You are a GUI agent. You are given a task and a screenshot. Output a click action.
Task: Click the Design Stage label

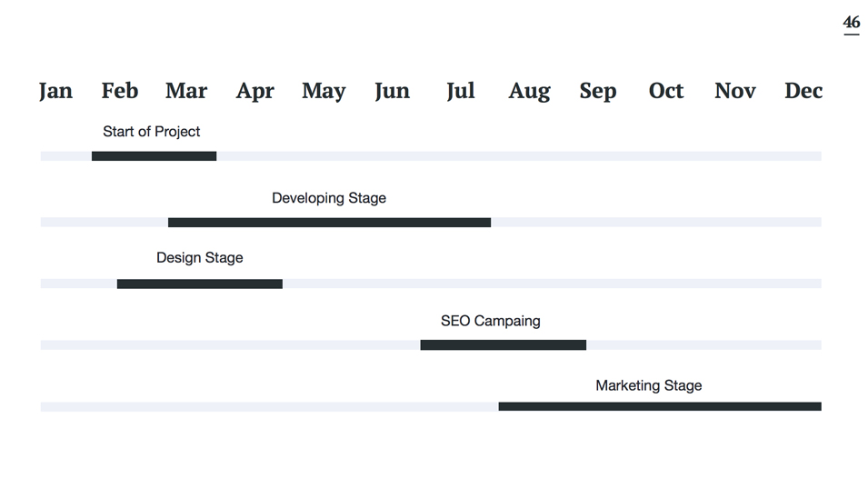(200, 258)
